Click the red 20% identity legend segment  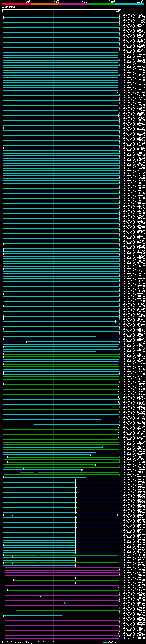click(x=16, y=4)
